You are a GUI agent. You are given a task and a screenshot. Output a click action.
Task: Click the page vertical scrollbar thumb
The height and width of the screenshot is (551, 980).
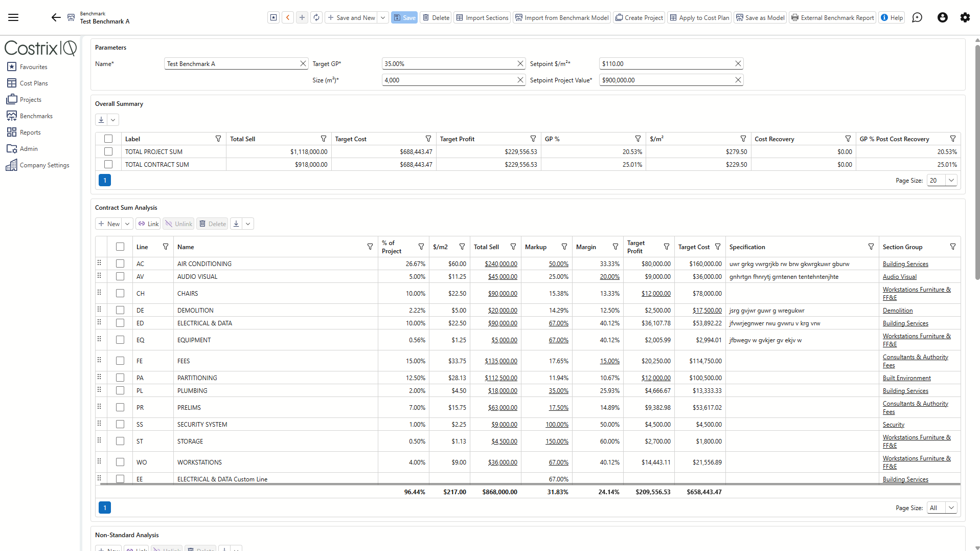tap(977, 163)
